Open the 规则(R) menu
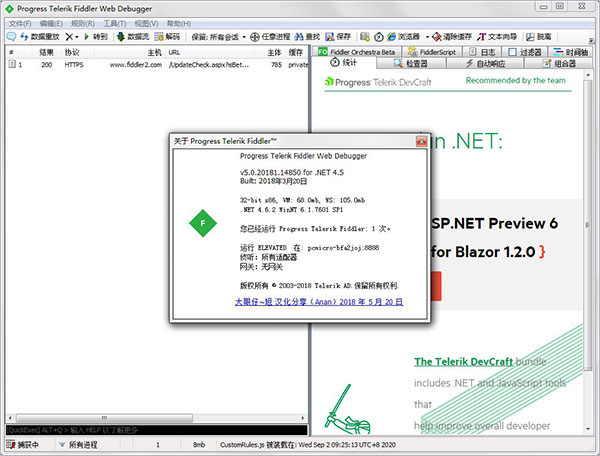 click(83, 23)
